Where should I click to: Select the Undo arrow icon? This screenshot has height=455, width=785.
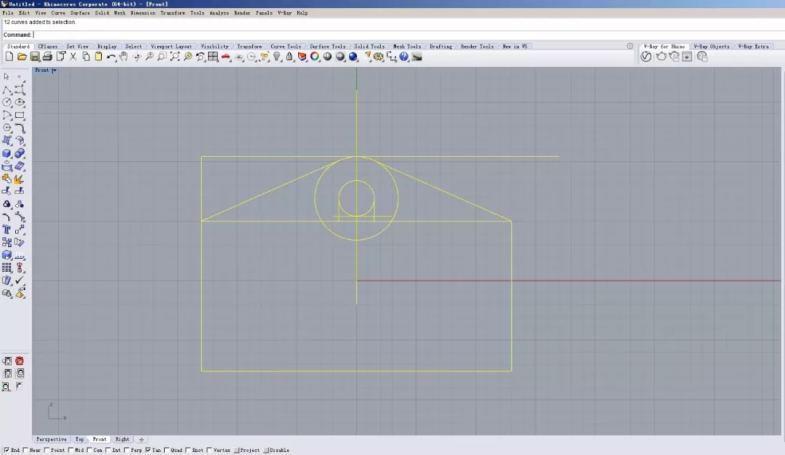point(111,57)
